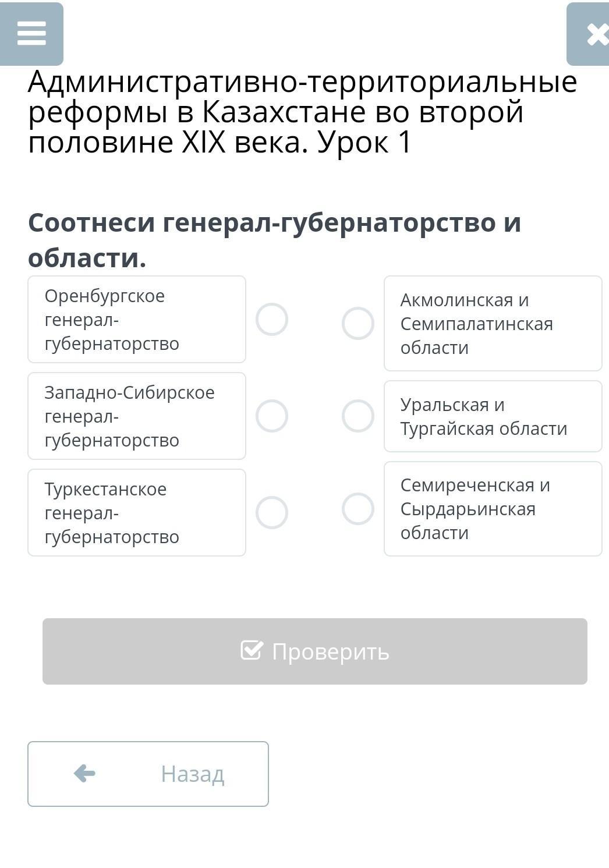Click the lesson title heading text
609x868 pixels.
pyautogui.click(x=303, y=112)
